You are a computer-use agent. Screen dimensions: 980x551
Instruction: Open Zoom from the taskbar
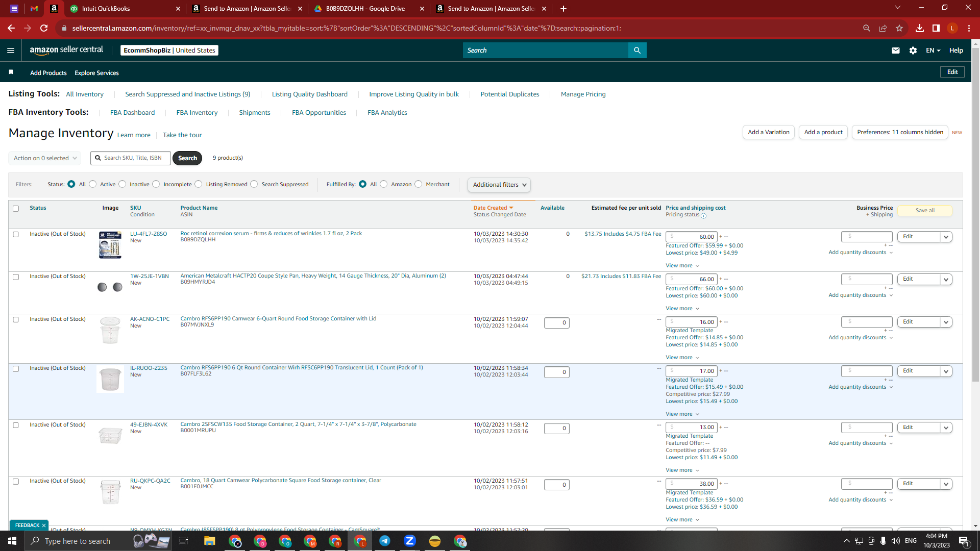(x=410, y=541)
